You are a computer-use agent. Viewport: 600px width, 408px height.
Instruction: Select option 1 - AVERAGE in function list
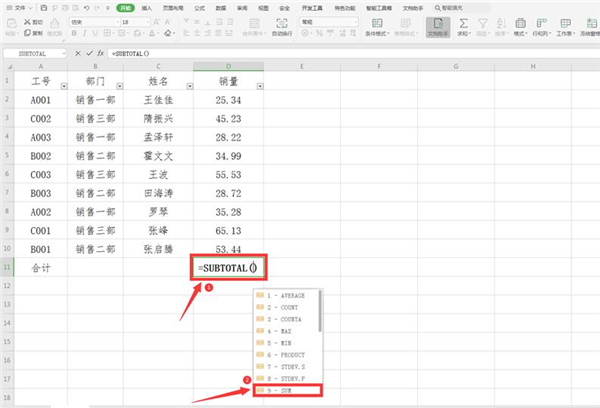[286, 295]
